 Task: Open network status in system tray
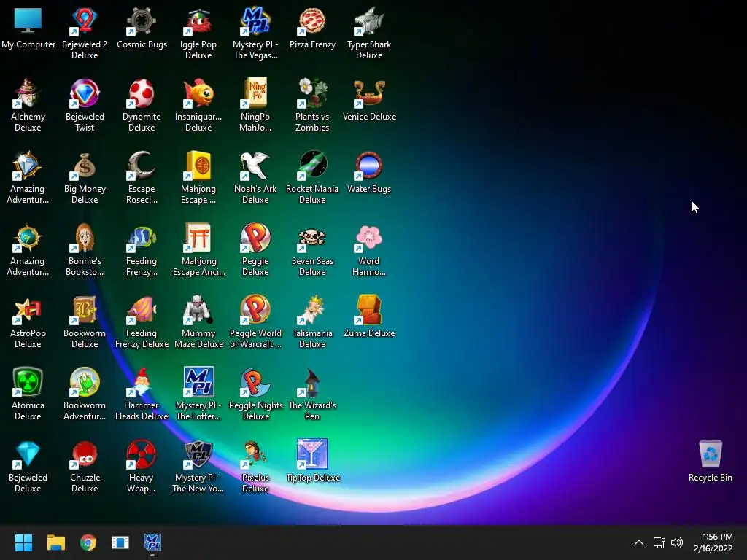pyautogui.click(x=659, y=542)
